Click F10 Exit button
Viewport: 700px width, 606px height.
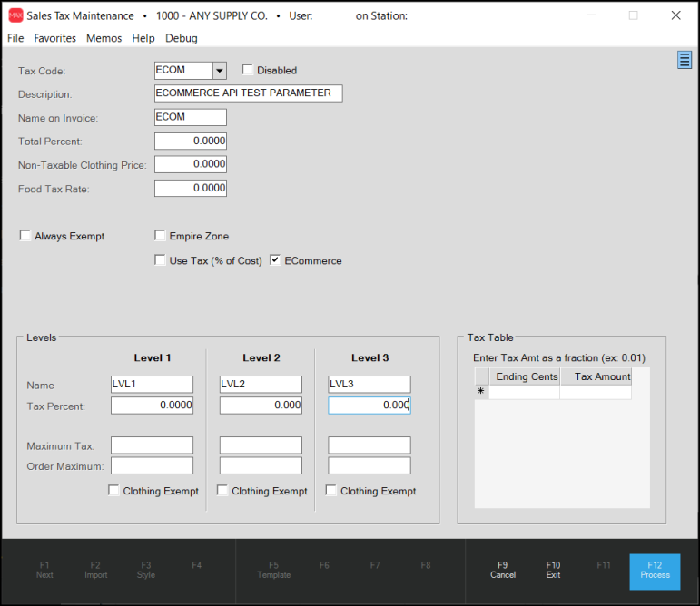click(553, 570)
